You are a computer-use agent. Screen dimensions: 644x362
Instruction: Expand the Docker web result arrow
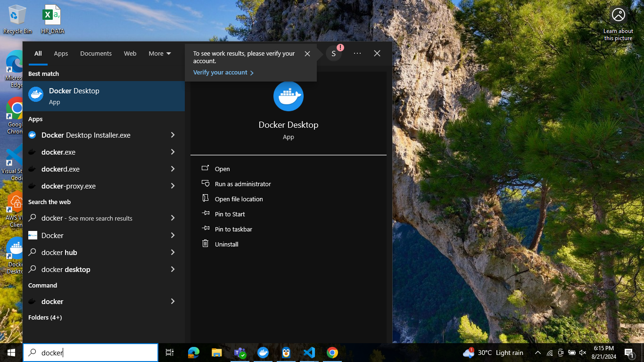(173, 235)
